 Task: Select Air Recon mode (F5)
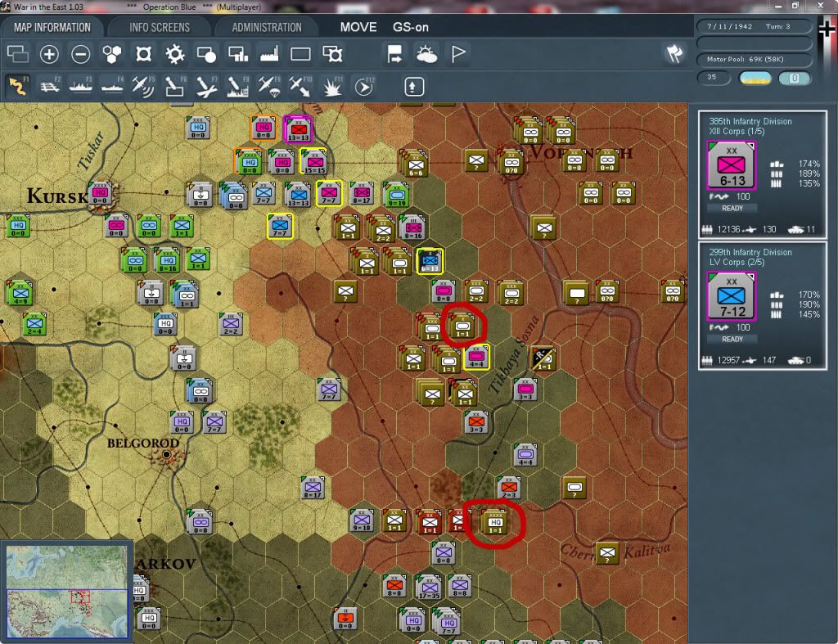(144, 87)
